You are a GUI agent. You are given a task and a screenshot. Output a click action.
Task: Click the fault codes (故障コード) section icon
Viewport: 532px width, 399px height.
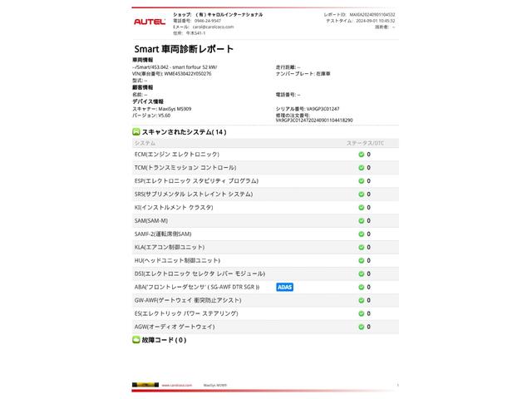pos(136,340)
